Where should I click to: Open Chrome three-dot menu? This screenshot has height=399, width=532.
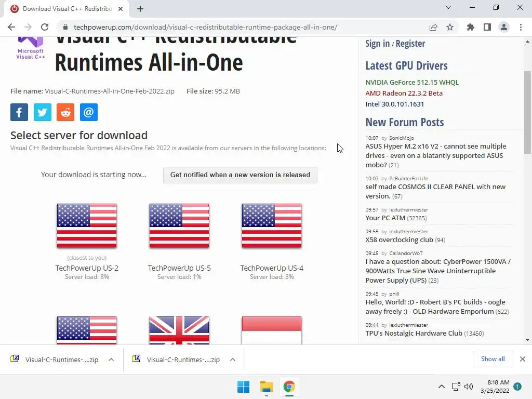[521, 27]
